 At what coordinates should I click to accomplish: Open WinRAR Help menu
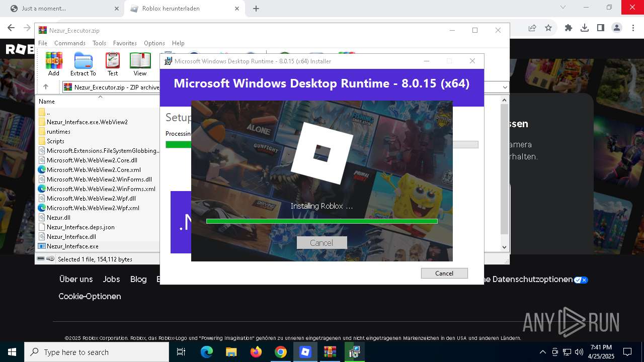(x=178, y=43)
